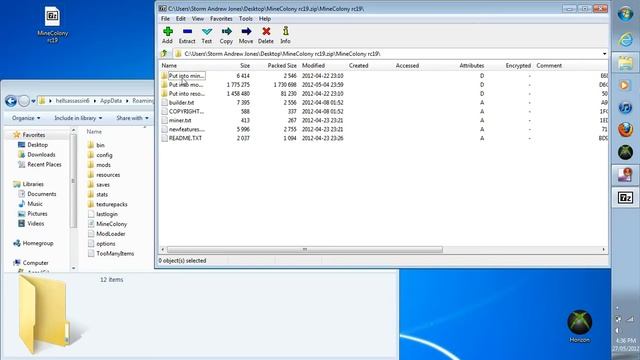Select Computer in Explorer sidebar

coord(31,263)
